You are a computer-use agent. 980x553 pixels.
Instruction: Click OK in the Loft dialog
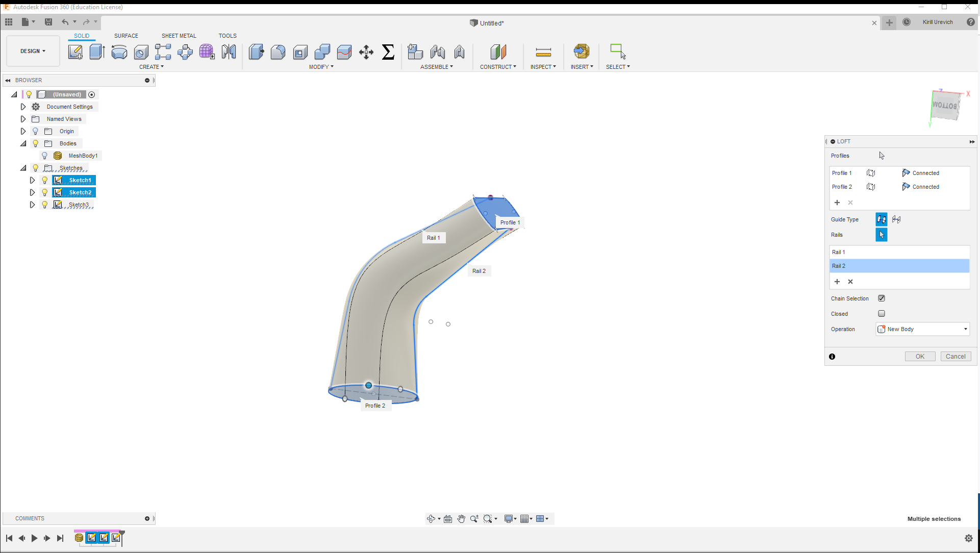tap(919, 357)
